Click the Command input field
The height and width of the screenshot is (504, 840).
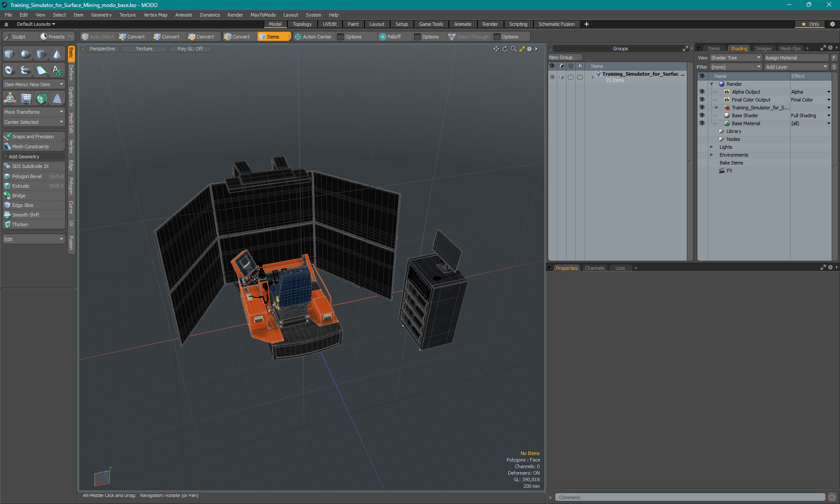coord(689,497)
